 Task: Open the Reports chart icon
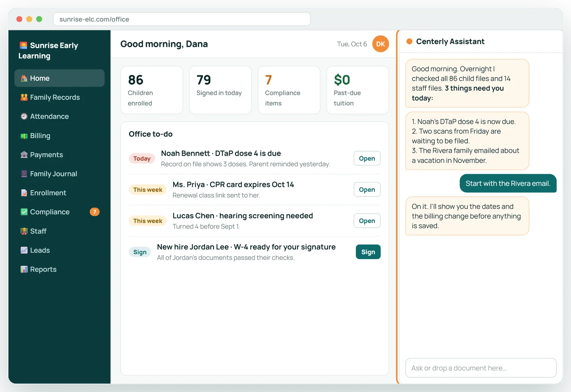pyautogui.click(x=24, y=269)
